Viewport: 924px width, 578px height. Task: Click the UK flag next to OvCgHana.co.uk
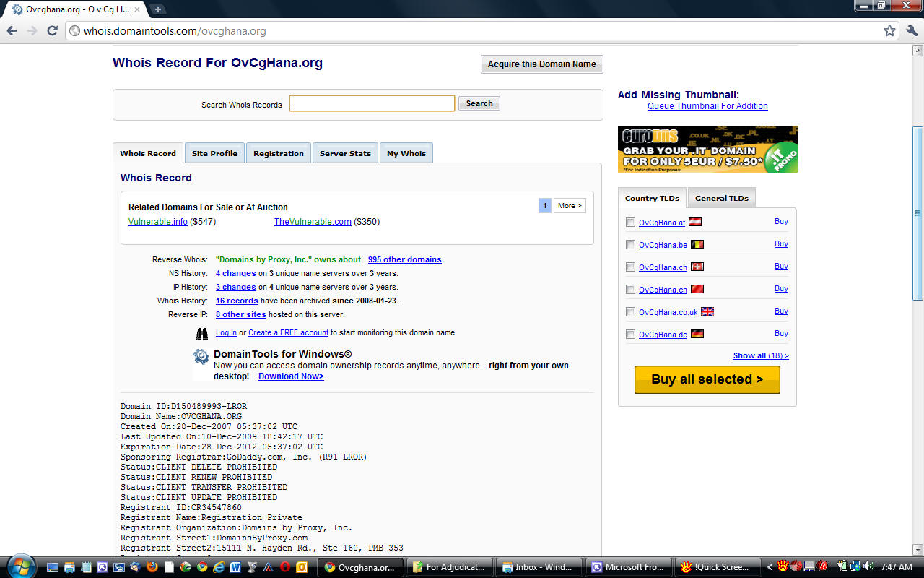click(x=707, y=311)
